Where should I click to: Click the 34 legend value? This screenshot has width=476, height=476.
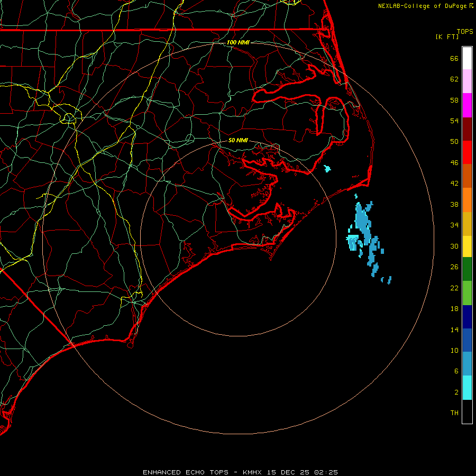[x=454, y=225]
